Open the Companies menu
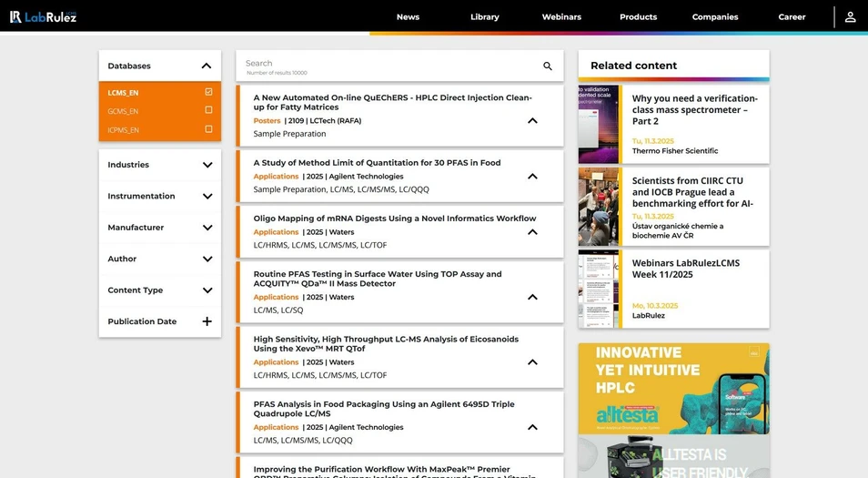The image size is (868, 478). point(715,17)
